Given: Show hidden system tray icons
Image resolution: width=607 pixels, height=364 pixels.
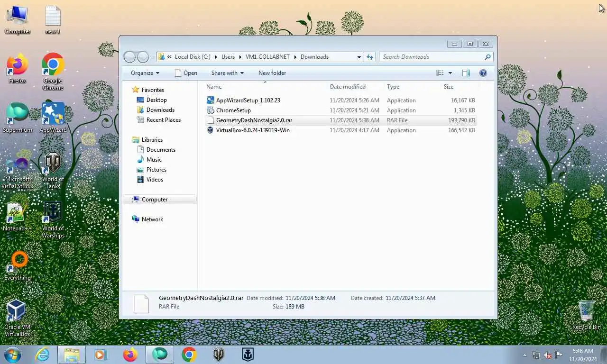Looking at the screenshot, I should [x=524, y=355].
